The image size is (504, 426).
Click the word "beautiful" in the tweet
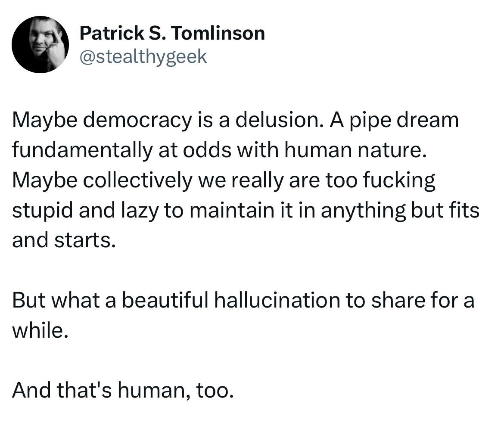pyautogui.click(x=165, y=301)
